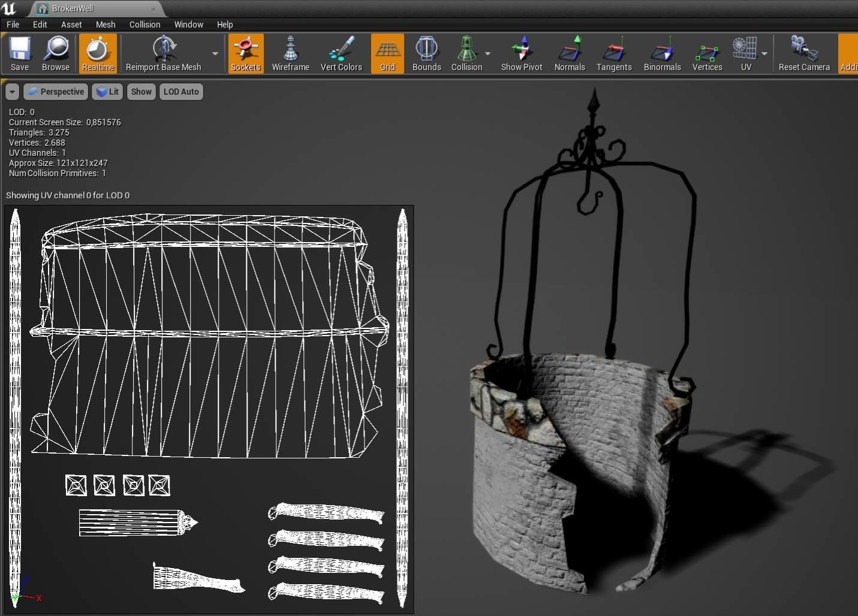Open the Collision menu
This screenshot has width=858, height=616.
coord(144,25)
